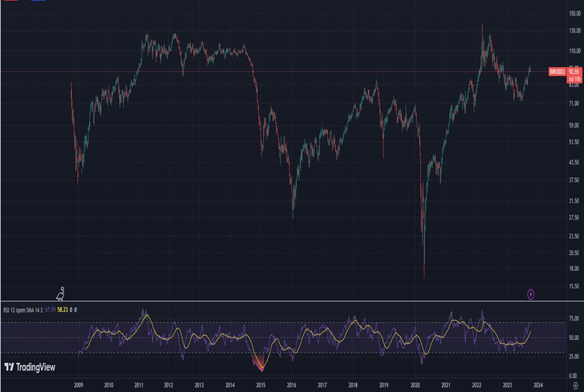The width and height of the screenshot is (584, 392).
Task: Click the 71.00 price axis label
Action: click(574, 103)
